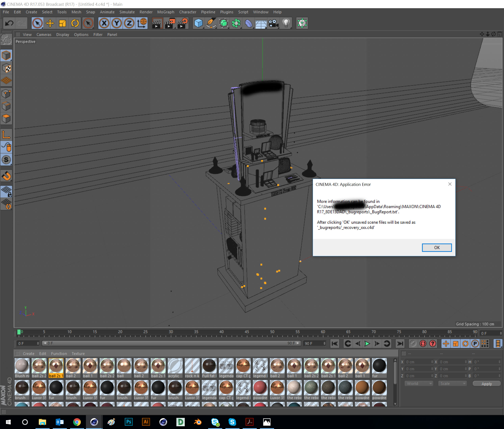Screen dimensions: 504x429
Task: Click OK in Application Error dialog
Action: pyautogui.click(x=437, y=247)
